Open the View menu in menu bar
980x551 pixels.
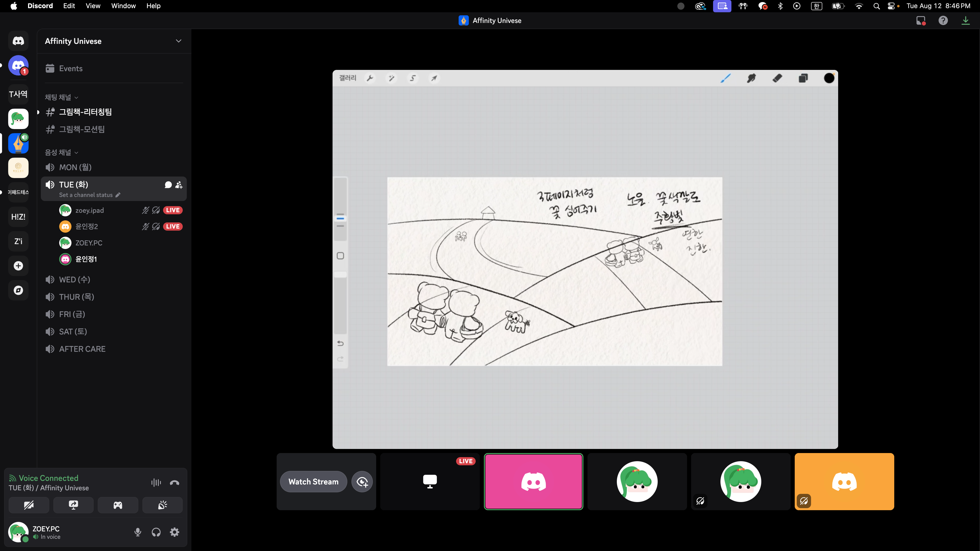point(93,6)
